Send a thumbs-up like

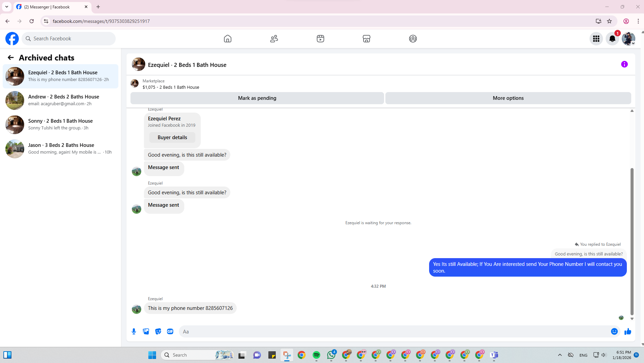click(628, 331)
